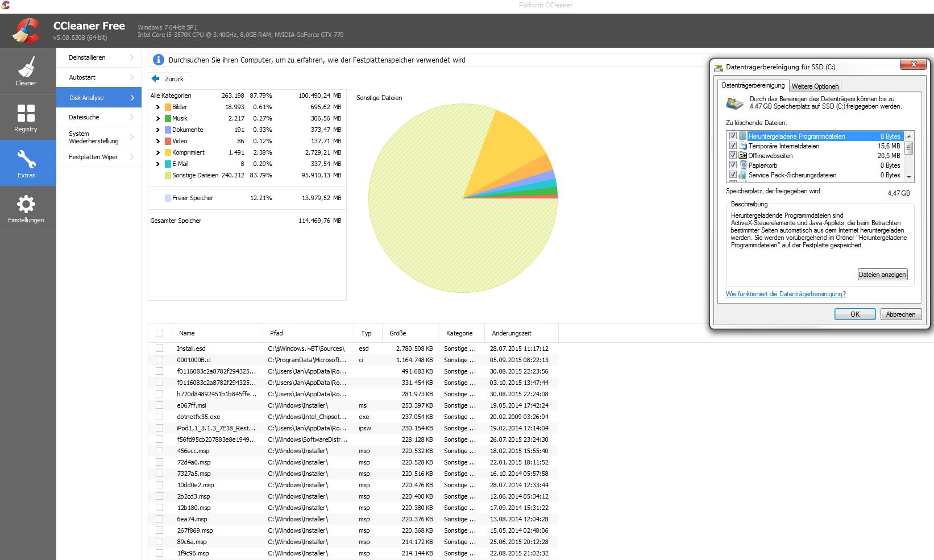The height and width of the screenshot is (560, 934).
Task: Open the Autostart tool
Action: [x=99, y=77]
